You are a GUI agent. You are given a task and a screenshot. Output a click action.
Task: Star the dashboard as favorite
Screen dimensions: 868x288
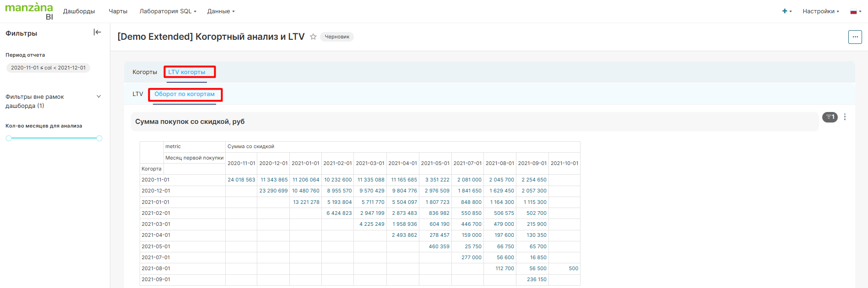(x=313, y=37)
